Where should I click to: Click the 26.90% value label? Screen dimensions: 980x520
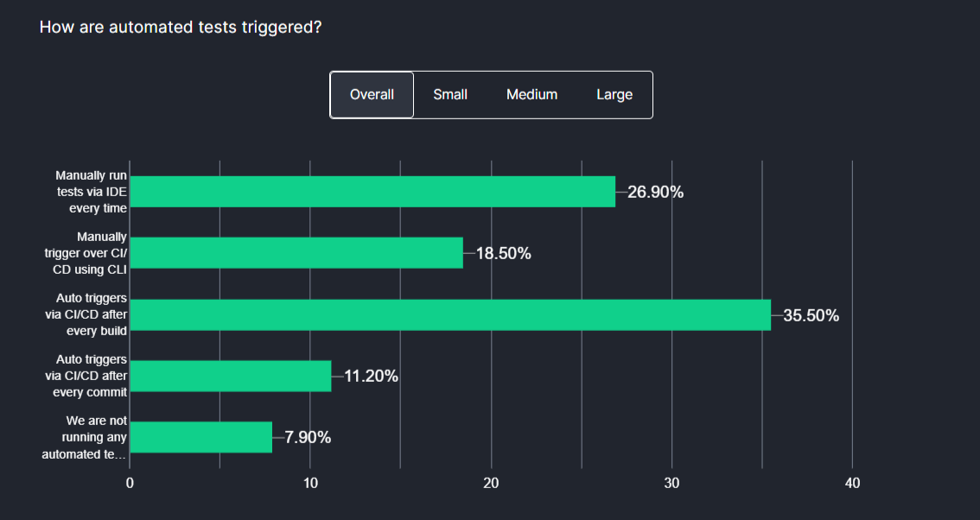click(x=655, y=193)
